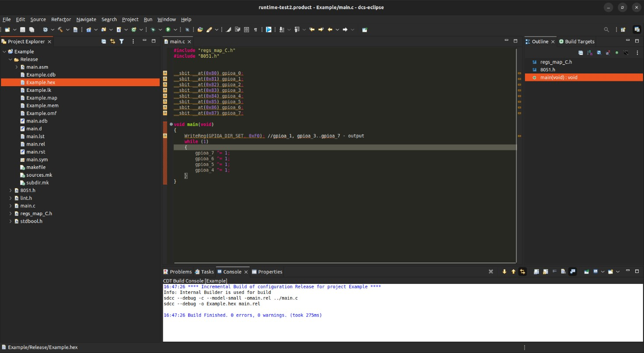Clear the console output
This screenshot has width=644, height=353.
[563, 272]
